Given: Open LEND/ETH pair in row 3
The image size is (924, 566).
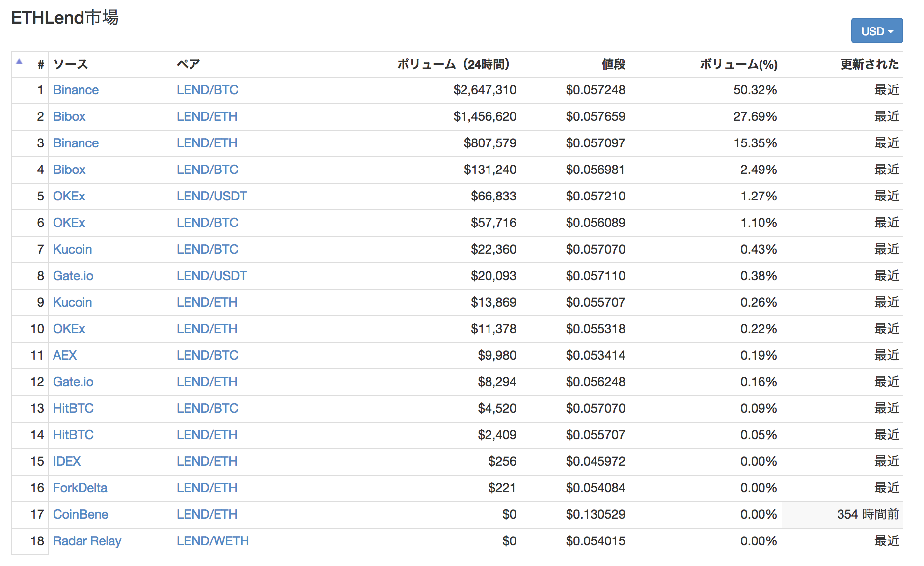Looking at the screenshot, I should (x=207, y=143).
